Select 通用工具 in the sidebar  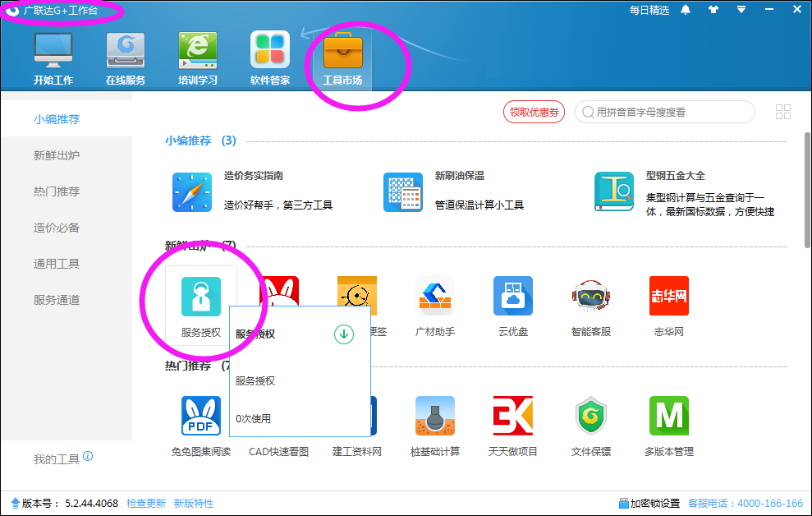(x=57, y=265)
